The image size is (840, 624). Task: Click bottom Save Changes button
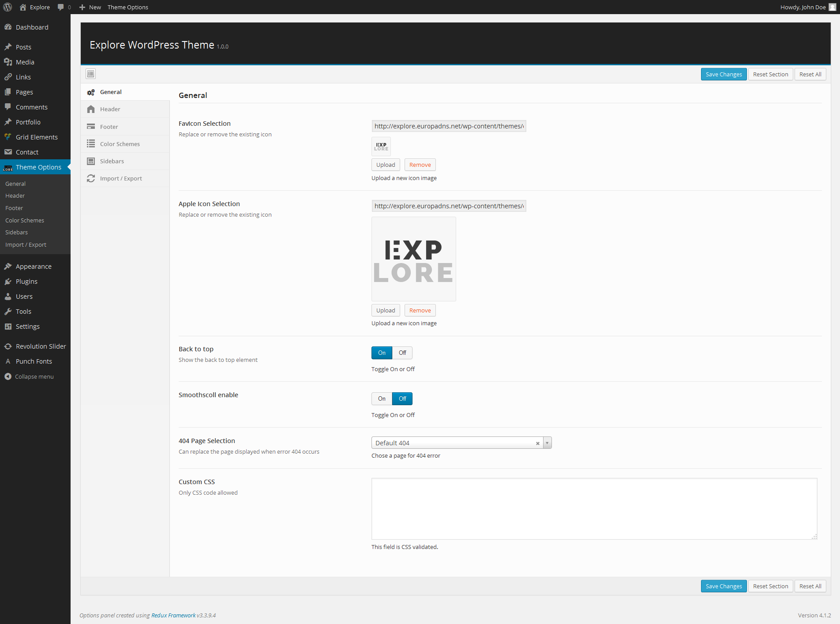(724, 586)
